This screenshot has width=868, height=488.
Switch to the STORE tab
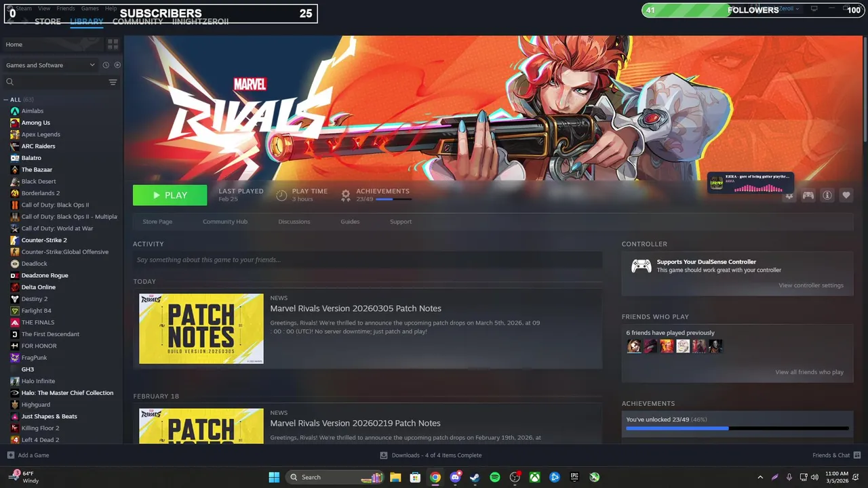47,22
